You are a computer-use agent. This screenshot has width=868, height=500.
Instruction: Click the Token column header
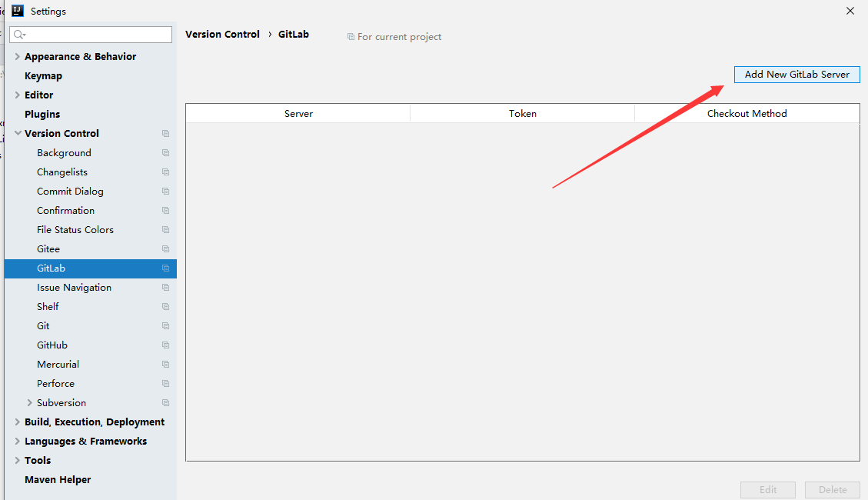[x=523, y=114]
